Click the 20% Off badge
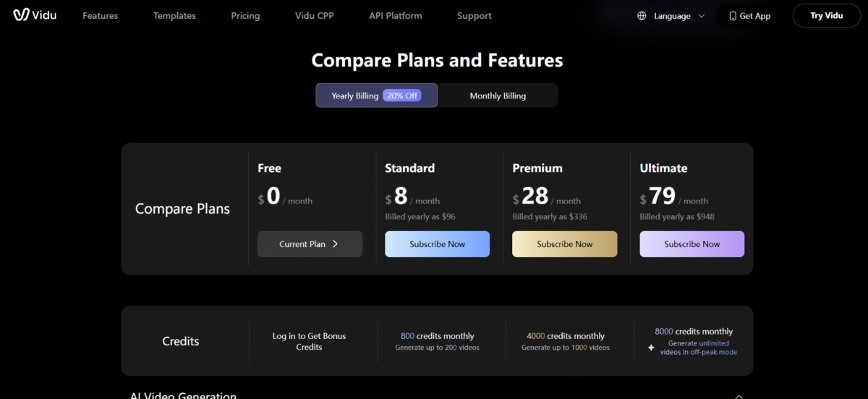The width and height of the screenshot is (868, 399). (x=401, y=96)
